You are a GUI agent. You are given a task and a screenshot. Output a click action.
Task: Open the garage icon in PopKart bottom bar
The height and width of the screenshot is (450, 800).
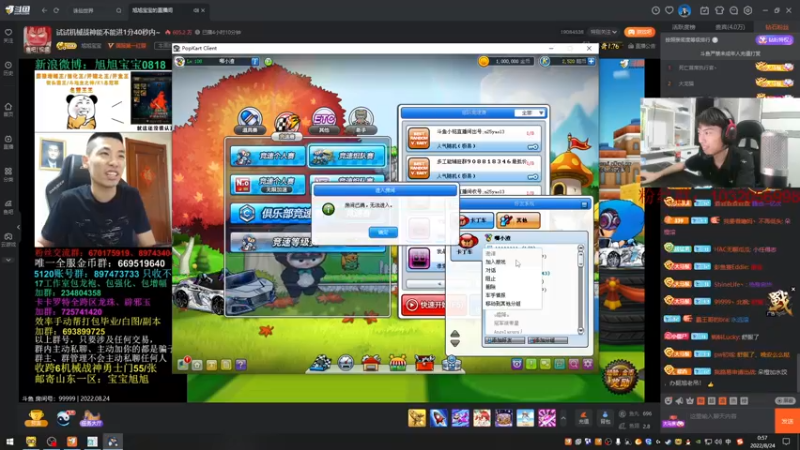click(371, 363)
